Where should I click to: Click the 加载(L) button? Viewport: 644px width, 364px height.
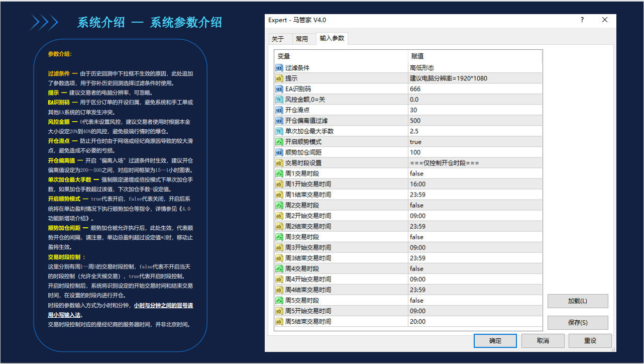click(x=577, y=301)
